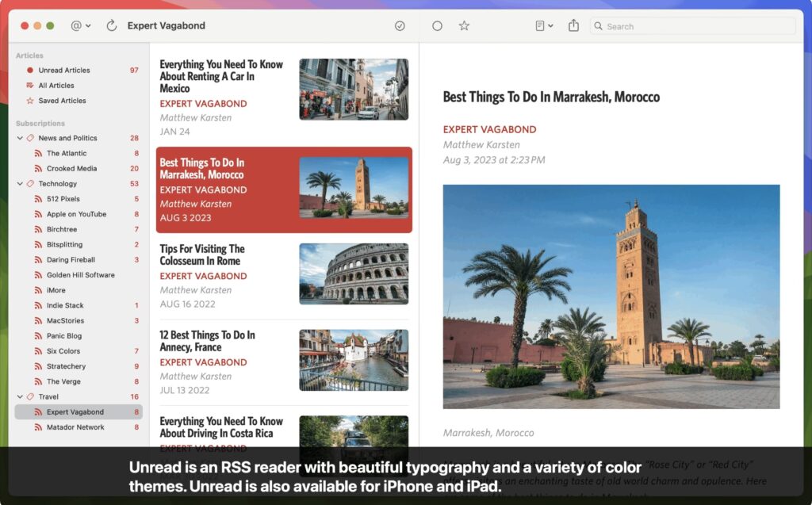
Task: Select the Unread Articles red dot filter
Action: pyautogui.click(x=30, y=71)
